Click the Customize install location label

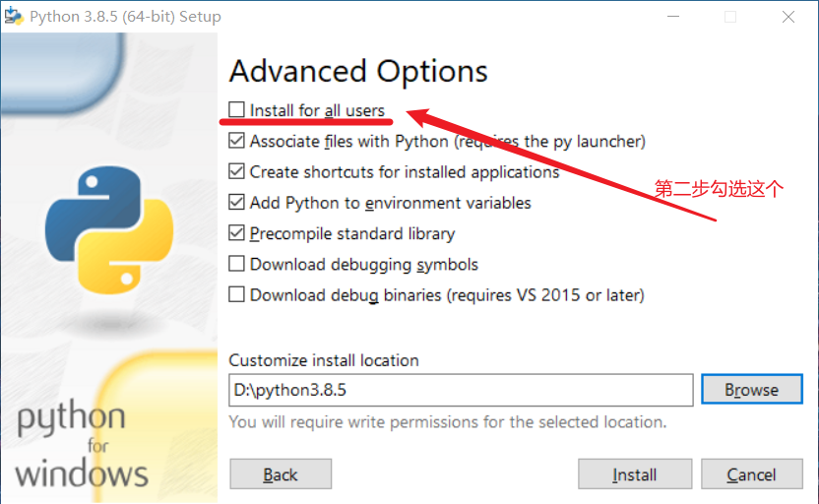[x=324, y=360]
